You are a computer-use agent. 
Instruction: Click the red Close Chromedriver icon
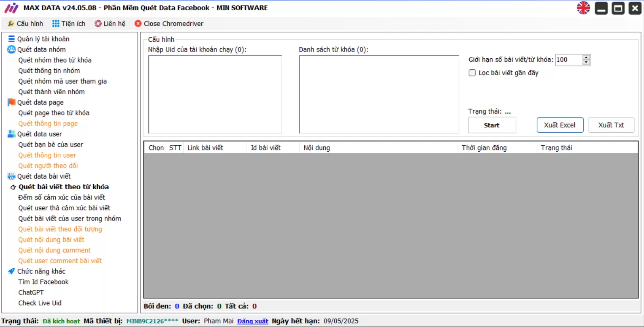[x=138, y=24]
